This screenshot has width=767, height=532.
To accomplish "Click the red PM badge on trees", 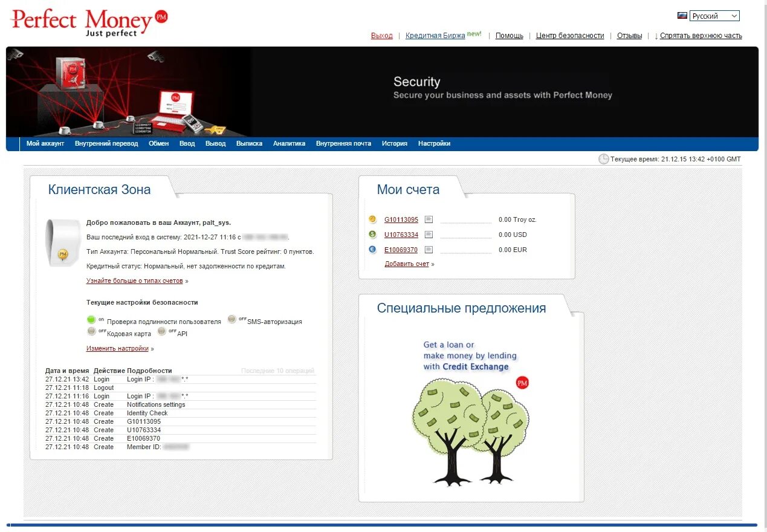I will click(x=522, y=382).
